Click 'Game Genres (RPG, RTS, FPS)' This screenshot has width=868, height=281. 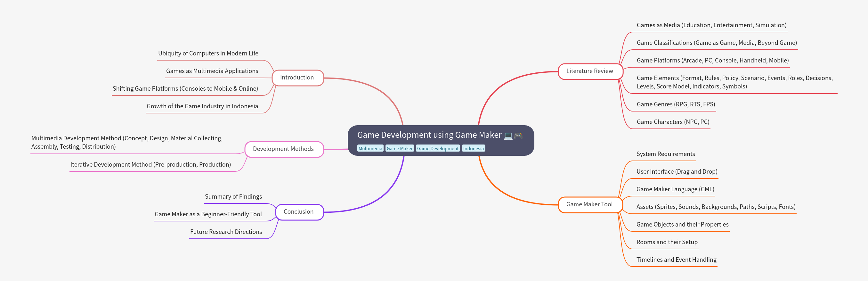pyautogui.click(x=676, y=104)
